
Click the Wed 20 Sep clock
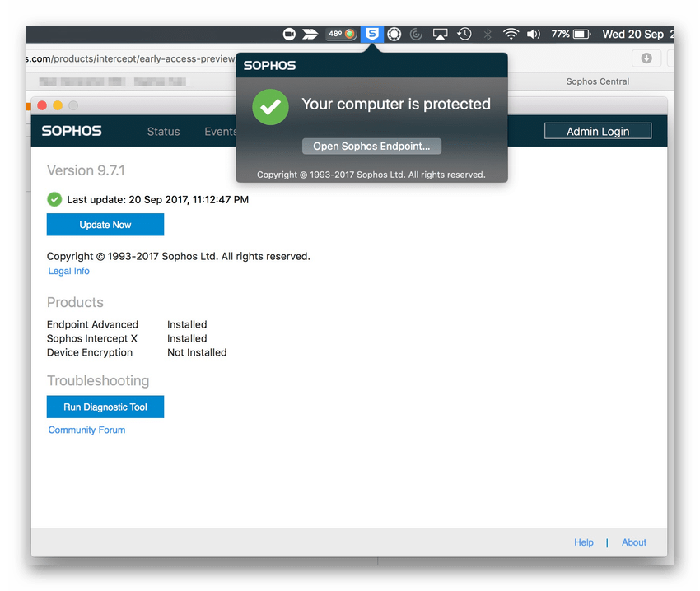[x=637, y=34]
